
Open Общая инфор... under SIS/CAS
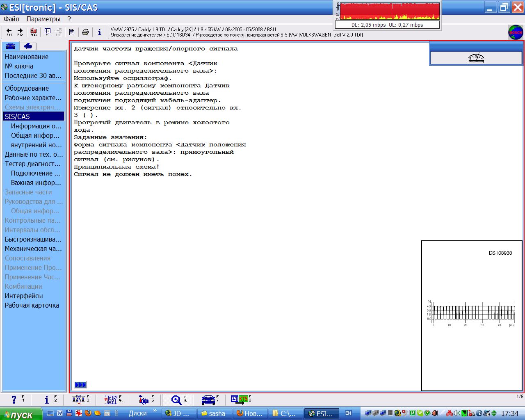tap(36, 135)
